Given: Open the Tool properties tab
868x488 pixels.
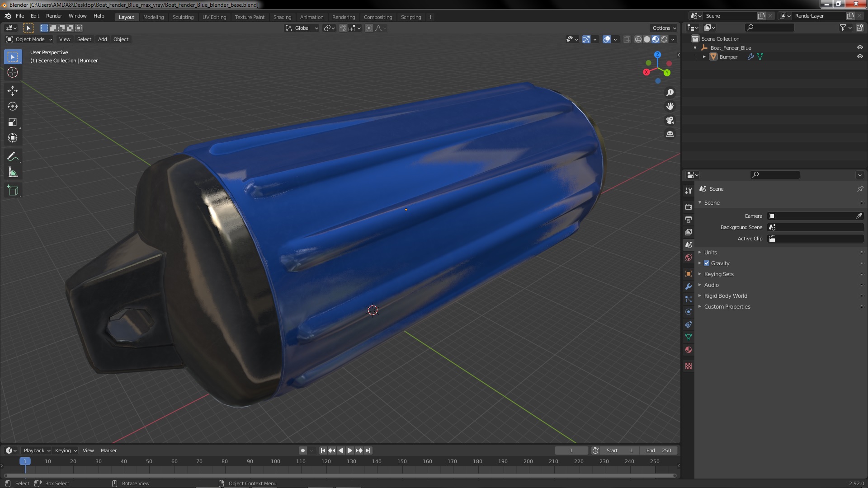Looking at the screenshot, I should (x=689, y=191).
